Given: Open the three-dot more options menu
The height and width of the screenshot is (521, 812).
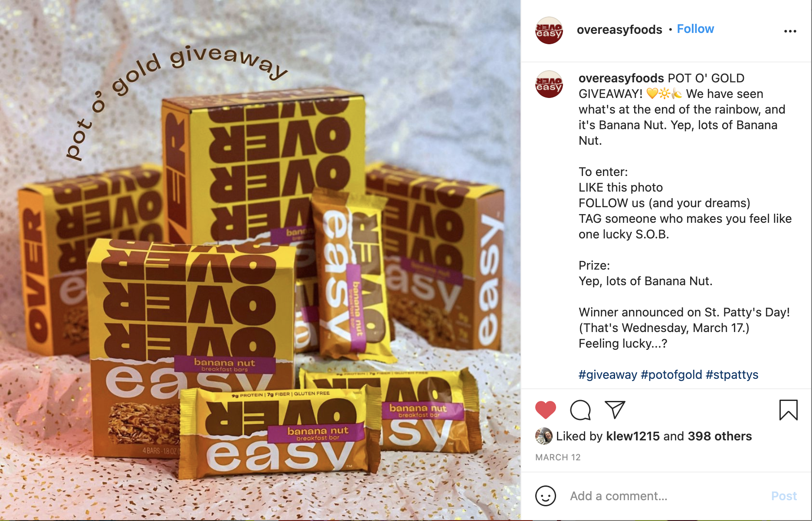Looking at the screenshot, I should click(790, 31).
